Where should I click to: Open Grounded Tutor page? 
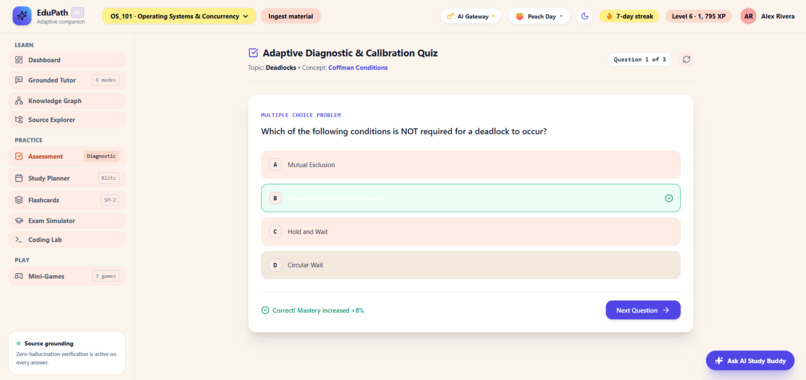(x=67, y=80)
